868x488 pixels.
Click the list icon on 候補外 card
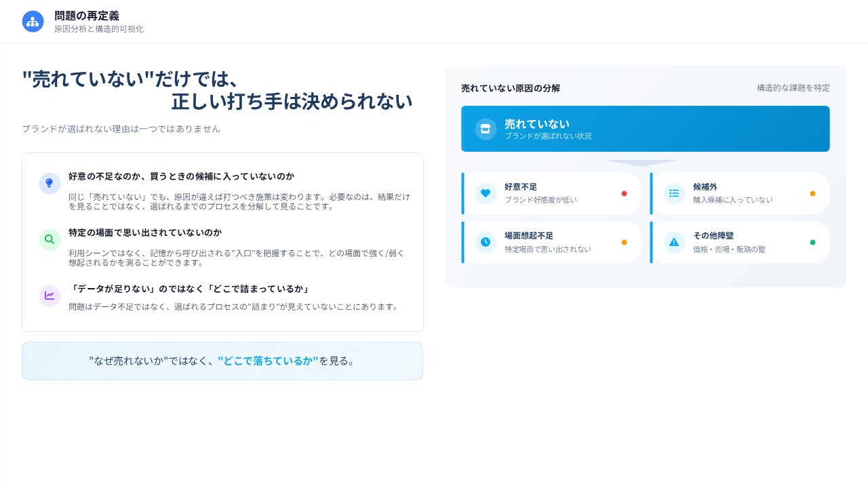tap(674, 193)
